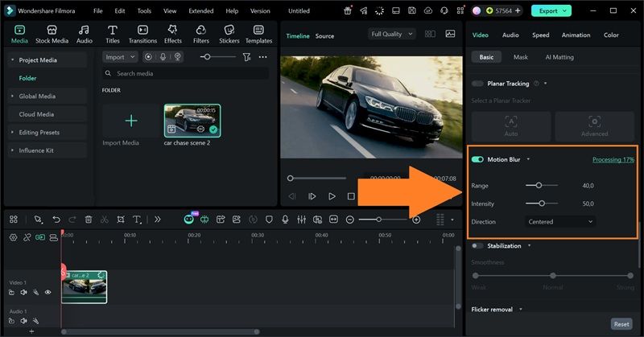The image size is (644, 337).
Task: Show more timeline tools via double-arrow
Action: click(157, 220)
